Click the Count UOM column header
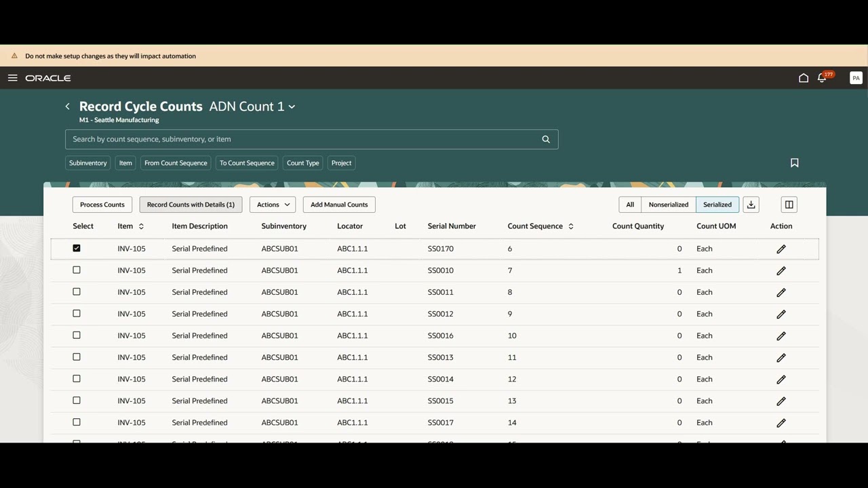The image size is (868, 488). (716, 226)
